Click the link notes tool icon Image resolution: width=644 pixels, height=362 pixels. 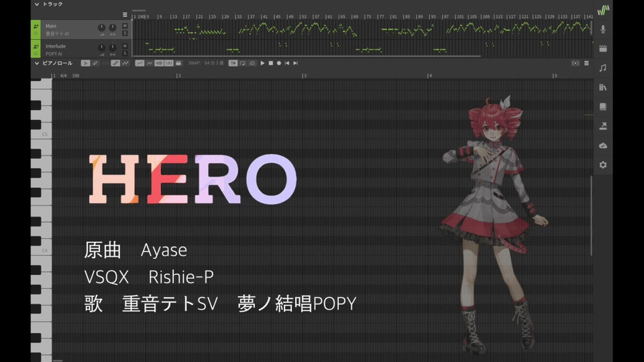click(x=105, y=63)
